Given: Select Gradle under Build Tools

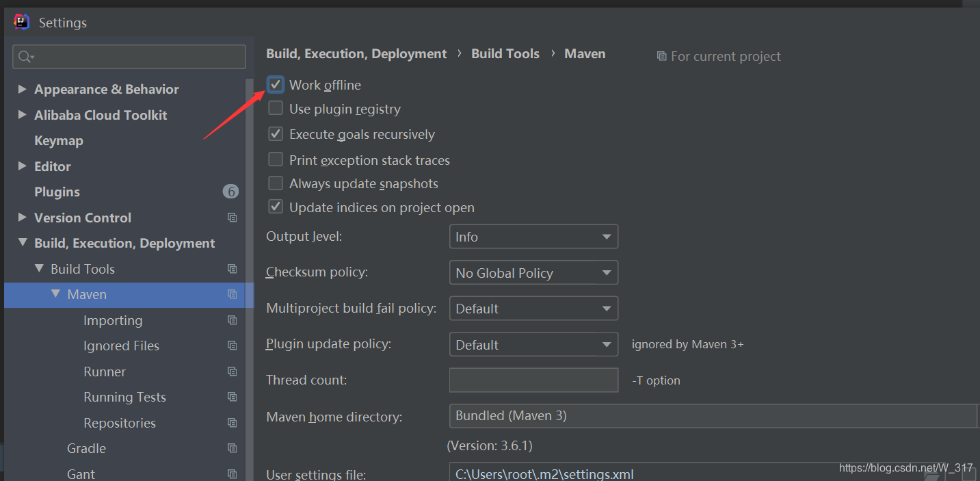Looking at the screenshot, I should tap(86, 448).
